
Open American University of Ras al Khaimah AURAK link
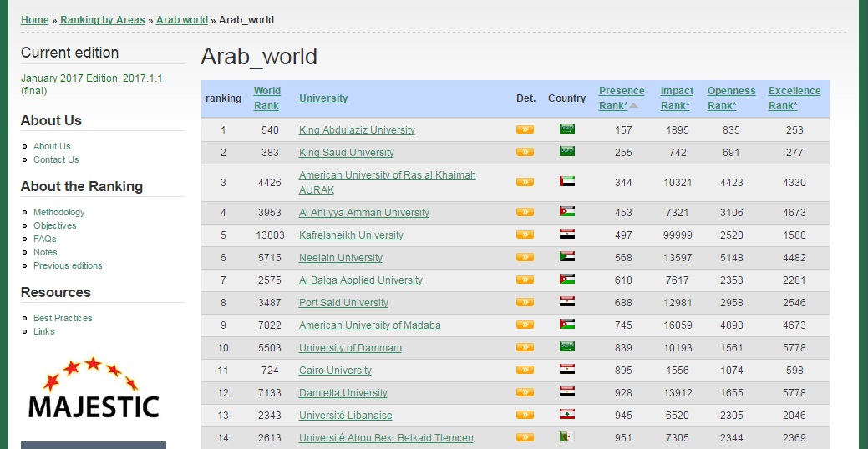388,183
